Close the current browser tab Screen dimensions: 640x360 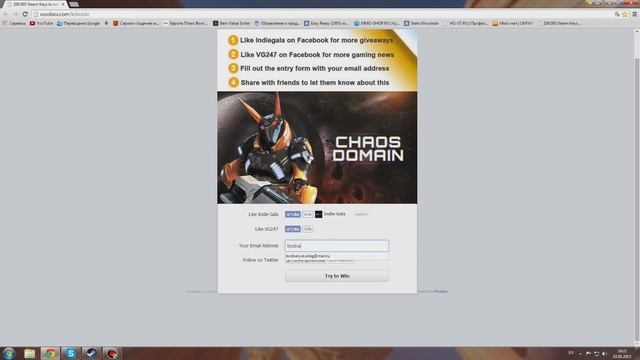pos(63,4)
